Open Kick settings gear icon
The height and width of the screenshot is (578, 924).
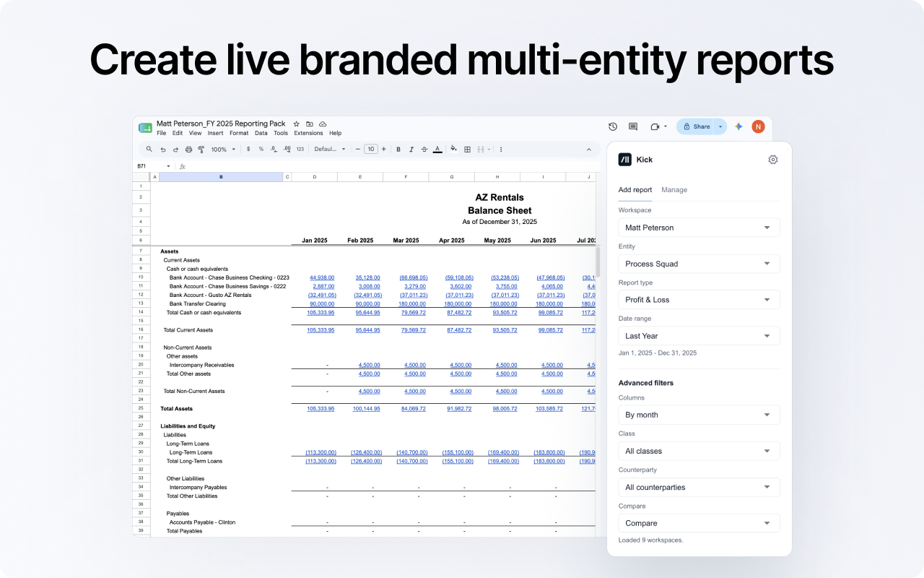pyautogui.click(x=773, y=160)
